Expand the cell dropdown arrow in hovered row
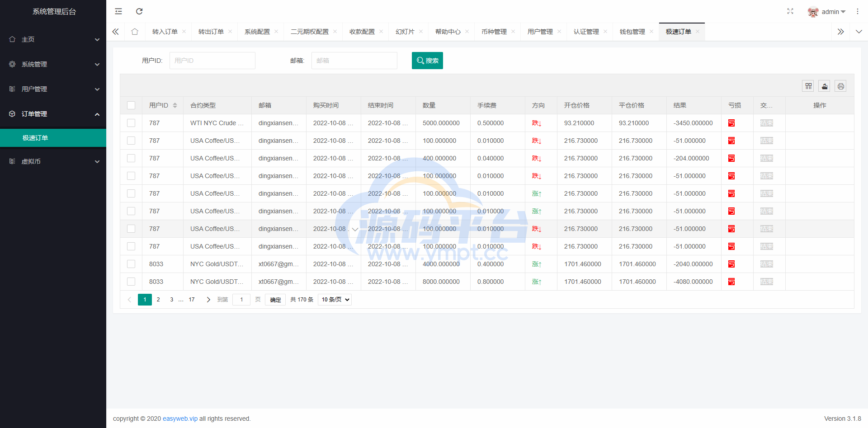 coord(355,229)
